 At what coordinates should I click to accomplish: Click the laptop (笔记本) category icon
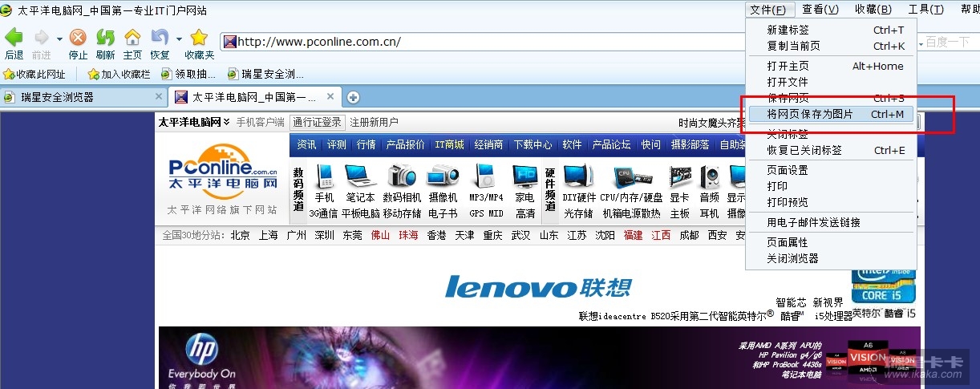coord(360,176)
